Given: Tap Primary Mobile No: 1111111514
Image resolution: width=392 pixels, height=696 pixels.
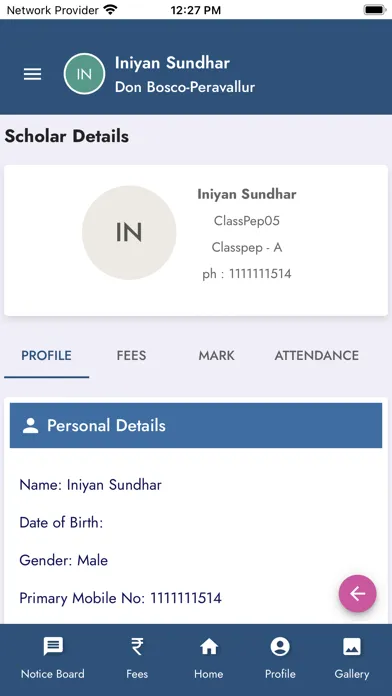Looking at the screenshot, I should coord(120,598).
